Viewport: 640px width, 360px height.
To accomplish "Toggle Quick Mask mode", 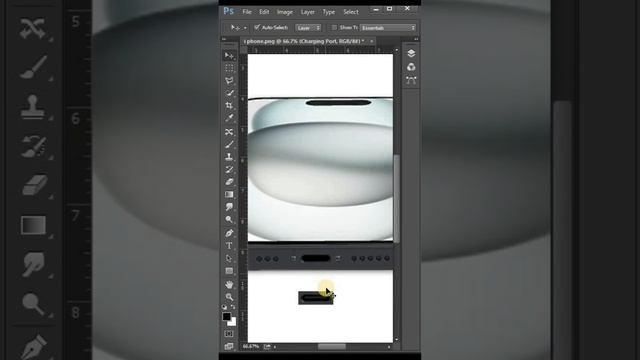I will pyautogui.click(x=229, y=334).
